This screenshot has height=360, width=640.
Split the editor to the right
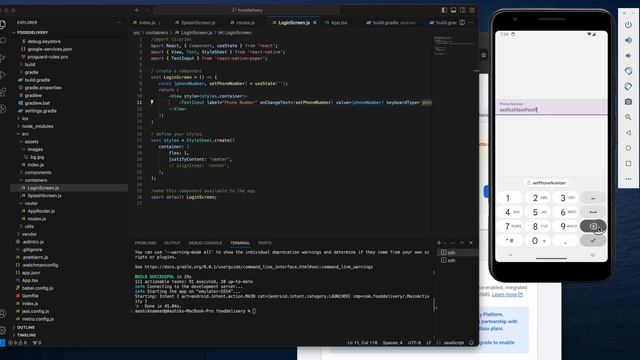click(x=462, y=23)
